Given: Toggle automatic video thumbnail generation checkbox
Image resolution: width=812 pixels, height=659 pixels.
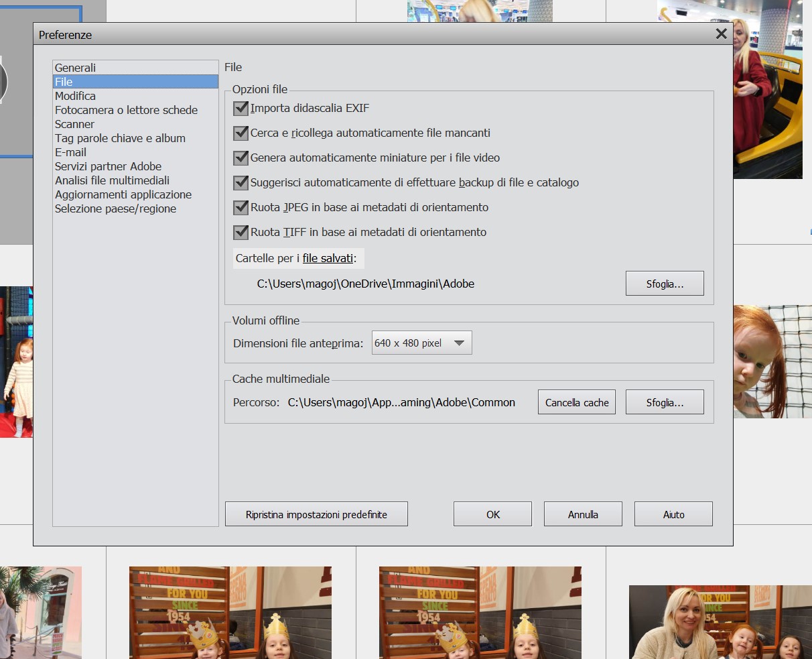Looking at the screenshot, I should (241, 158).
